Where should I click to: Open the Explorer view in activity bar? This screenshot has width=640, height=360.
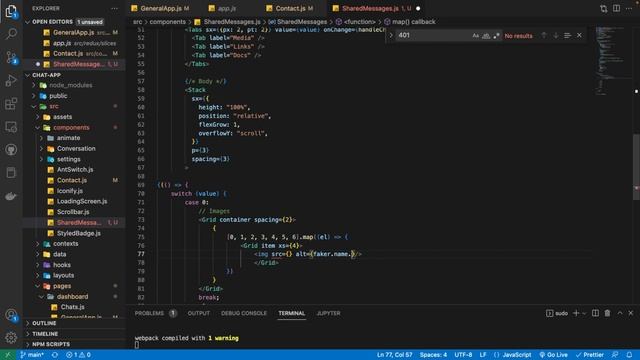tap(11, 11)
